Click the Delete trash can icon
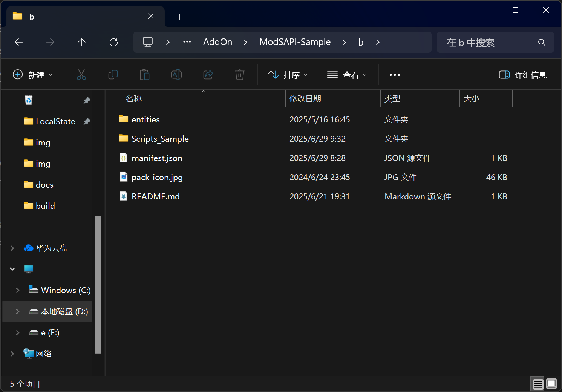 240,75
